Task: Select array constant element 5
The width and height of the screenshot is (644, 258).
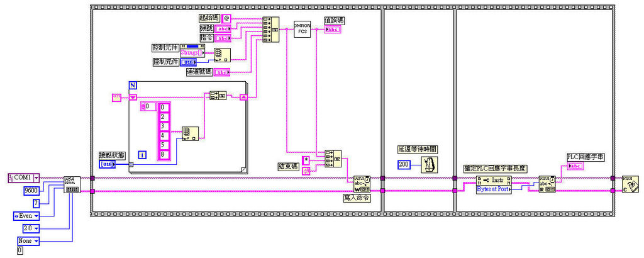Action: pos(164,145)
